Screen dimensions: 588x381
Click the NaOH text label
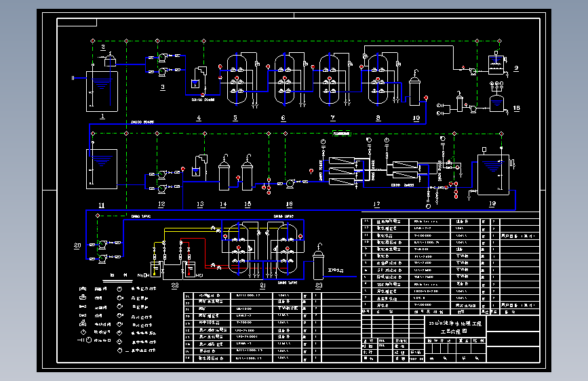pos(143,275)
